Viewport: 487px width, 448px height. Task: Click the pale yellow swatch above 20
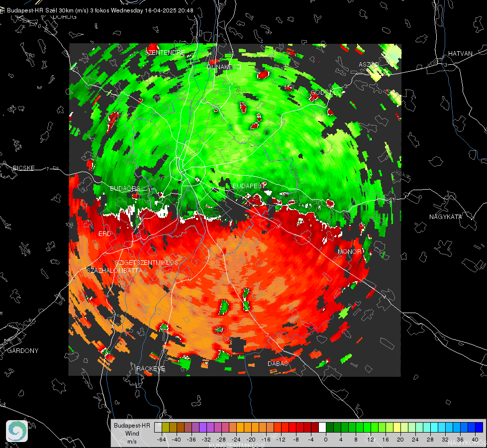(397, 428)
